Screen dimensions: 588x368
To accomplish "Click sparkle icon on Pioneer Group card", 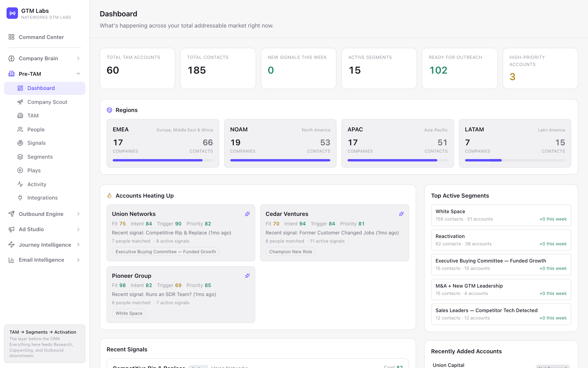I will (247, 276).
